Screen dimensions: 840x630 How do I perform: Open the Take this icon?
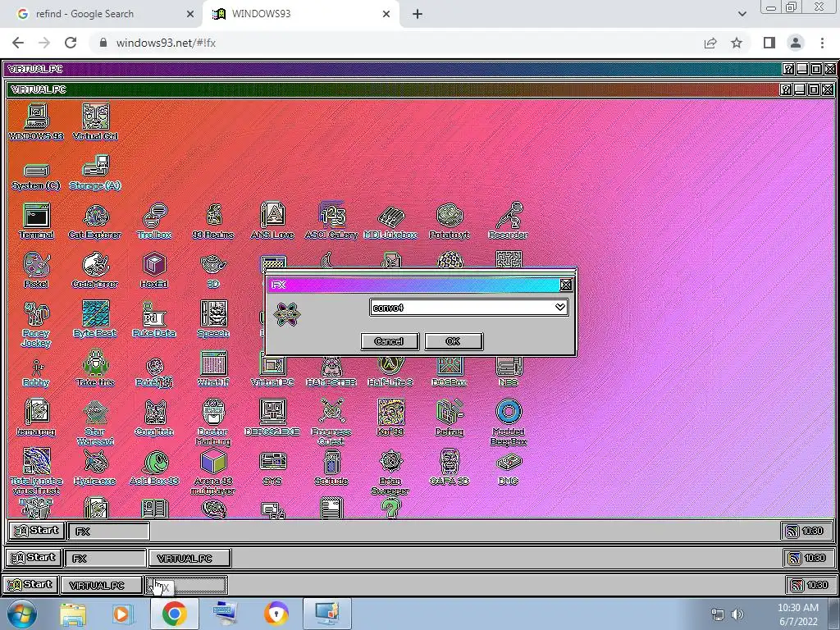pos(95,368)
